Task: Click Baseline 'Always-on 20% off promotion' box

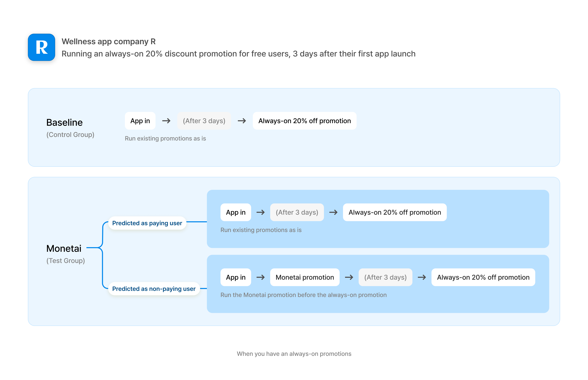Action: (x=304, y=121)
